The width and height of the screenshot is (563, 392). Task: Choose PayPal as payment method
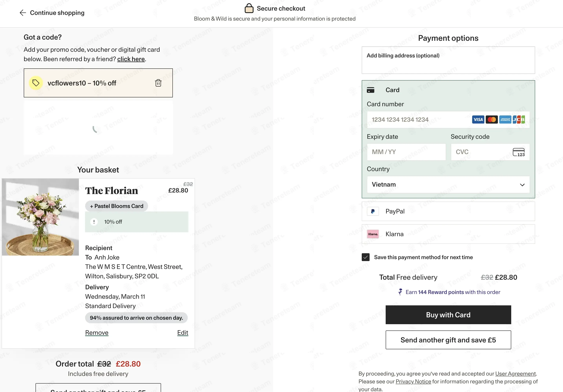point(448,211)
